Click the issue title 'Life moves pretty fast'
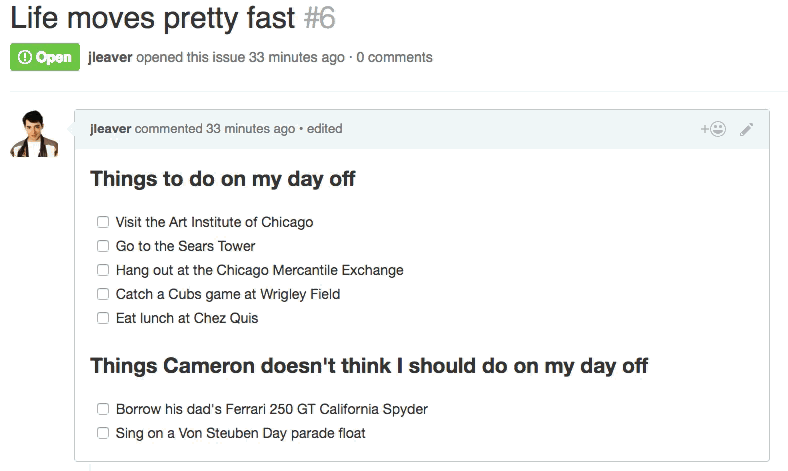788x471 pixels. tap(153, 18)
